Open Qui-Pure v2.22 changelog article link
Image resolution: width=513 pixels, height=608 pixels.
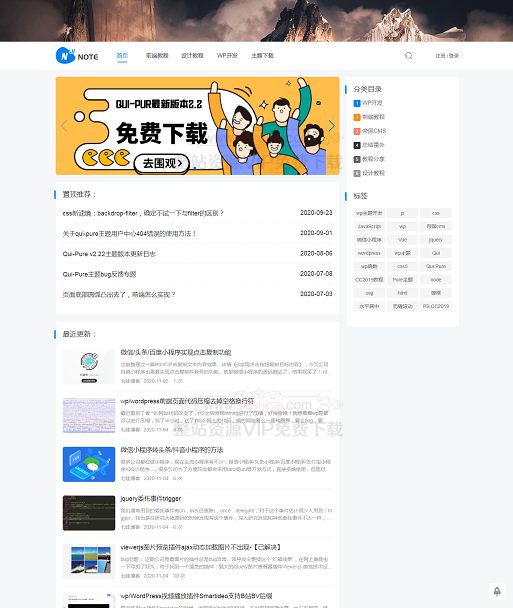109,254
